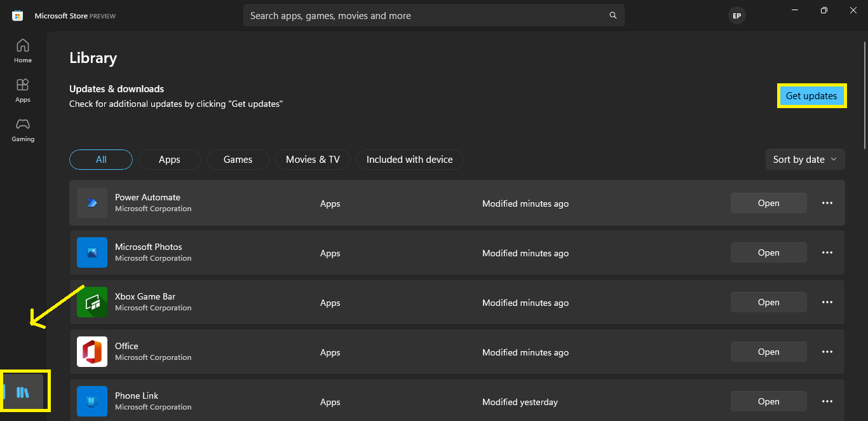The image size is (868, 421).
Task: Select the Included with device filter
Action: (409, 159)
